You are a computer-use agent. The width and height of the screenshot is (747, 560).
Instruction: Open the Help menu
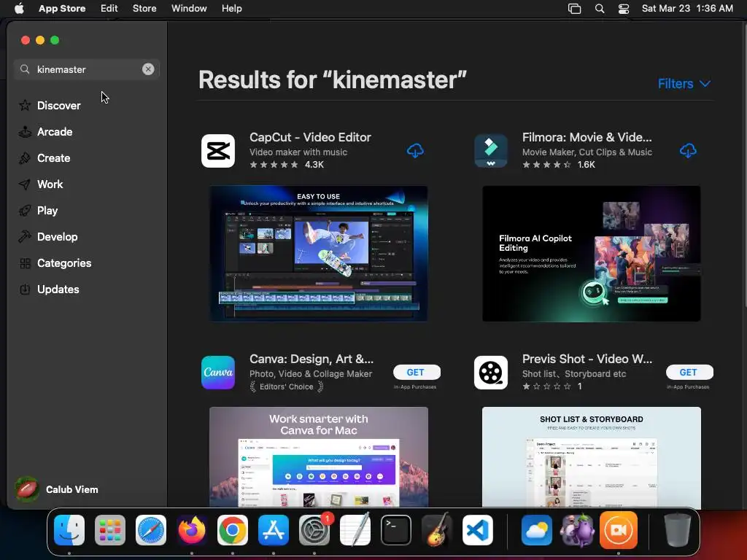[x=231, y=8]
